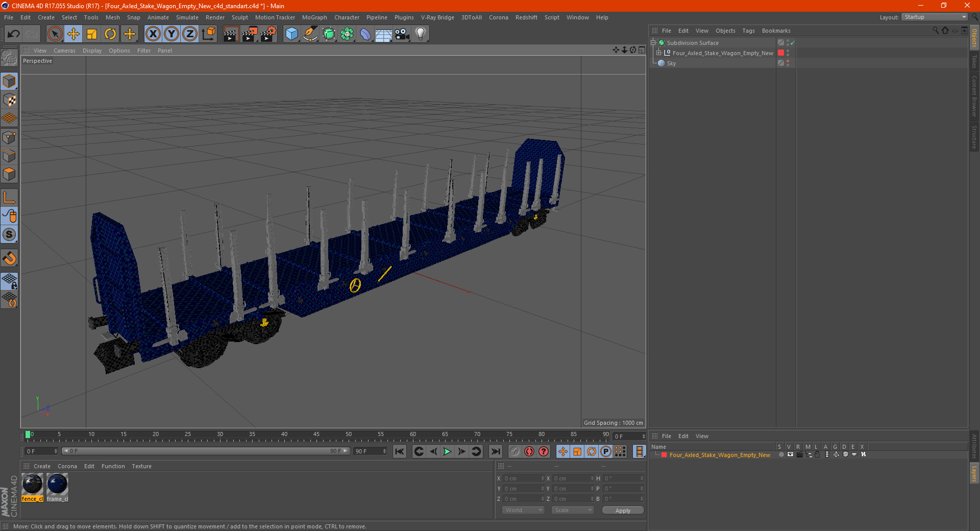Click the wagon object's red layer swatch

[x=781, y=53]
